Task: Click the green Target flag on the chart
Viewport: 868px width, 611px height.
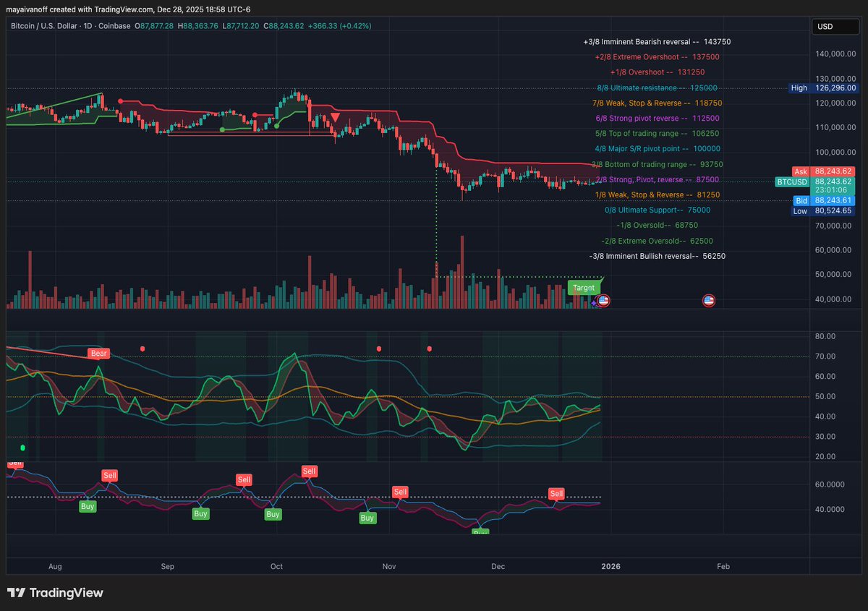Action: click(x=584, y=287)
